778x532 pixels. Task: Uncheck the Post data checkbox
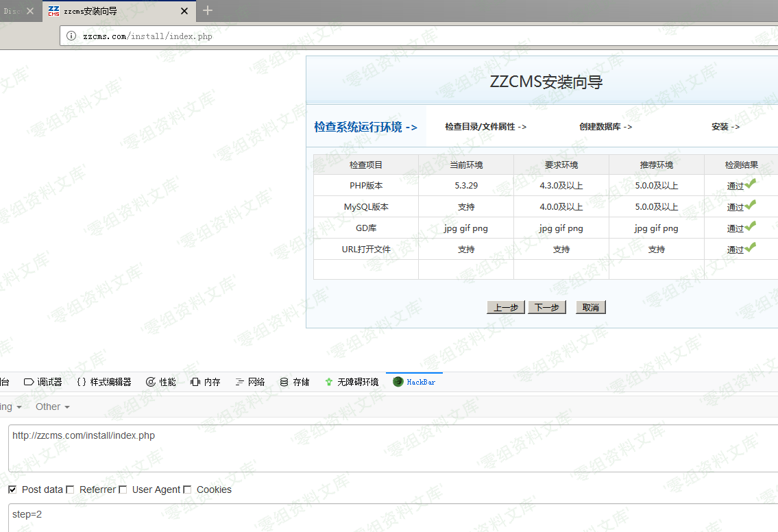[x=12, y=489]
